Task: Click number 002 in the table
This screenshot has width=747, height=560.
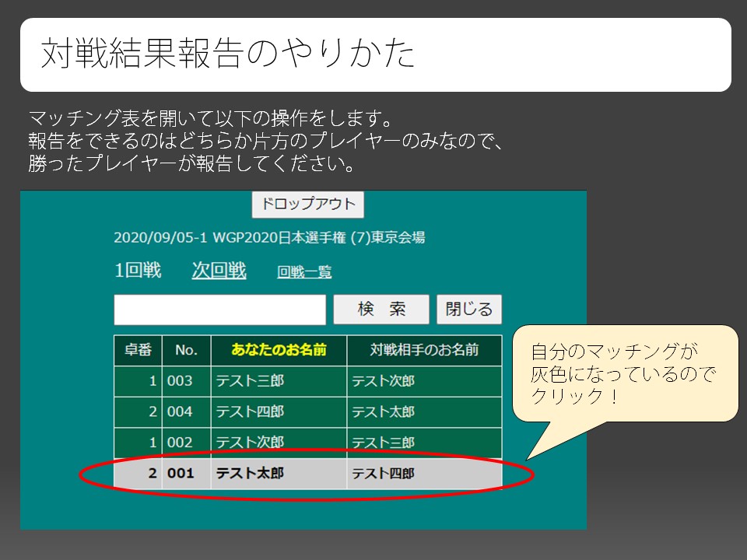Action: click(180, 443)
